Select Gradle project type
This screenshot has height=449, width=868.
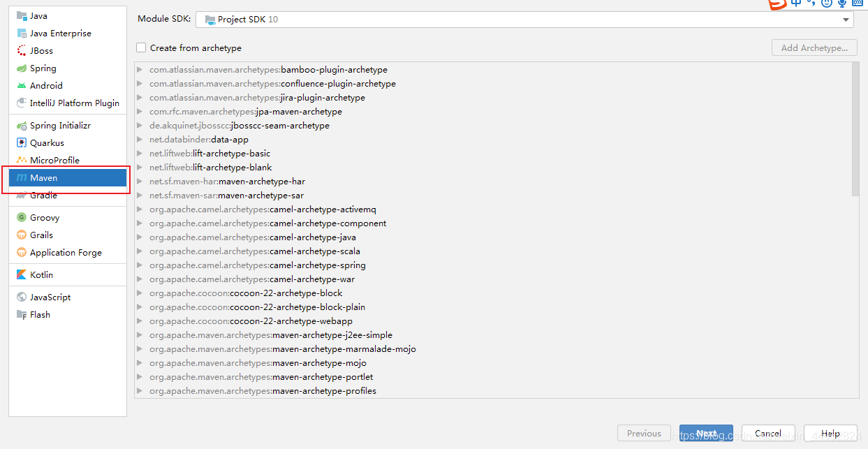[68, 196]
